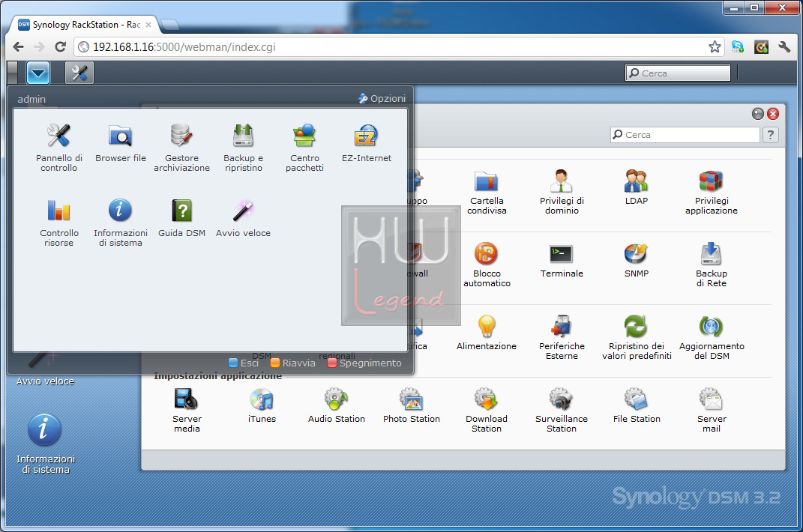Image resolution: width=803 pixels, height=532 pixels.
Task: Launch Avvio veloce wizard in admin menu
Action: [x=243, y=219]
